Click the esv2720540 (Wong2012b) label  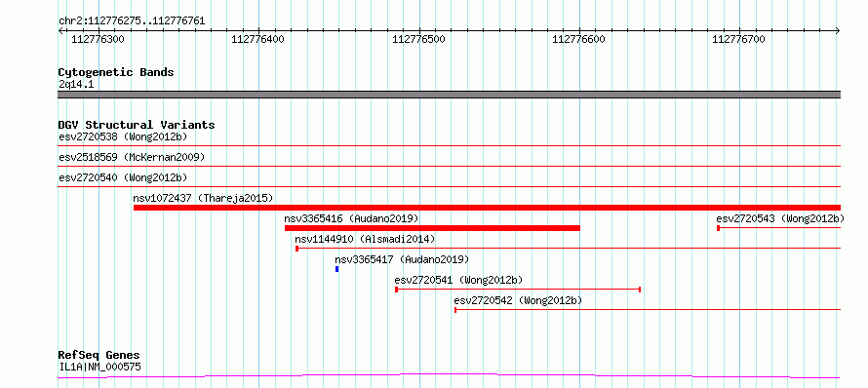tap(124, 177)
